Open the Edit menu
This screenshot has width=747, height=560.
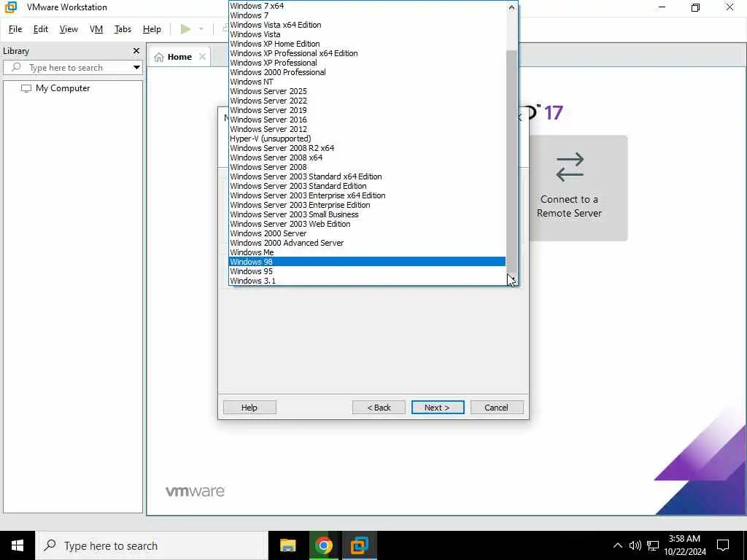click(41, 29)
